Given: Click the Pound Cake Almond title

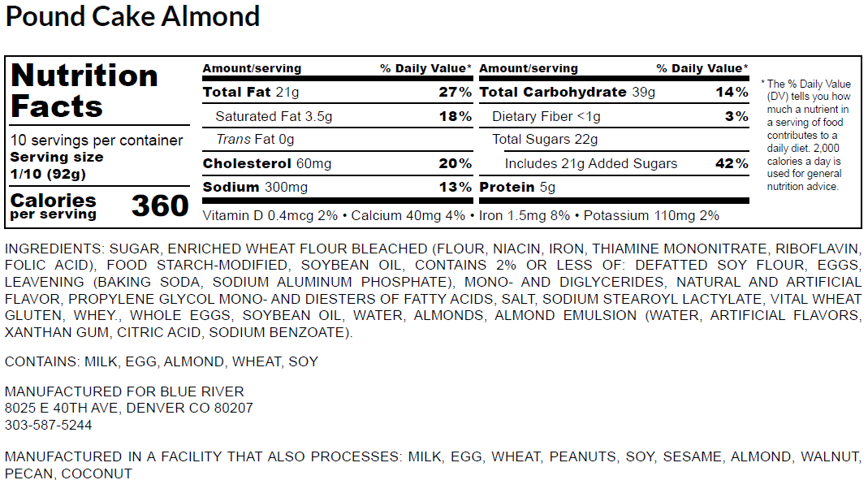Looking at the screenshot, I should coord(132,16).
